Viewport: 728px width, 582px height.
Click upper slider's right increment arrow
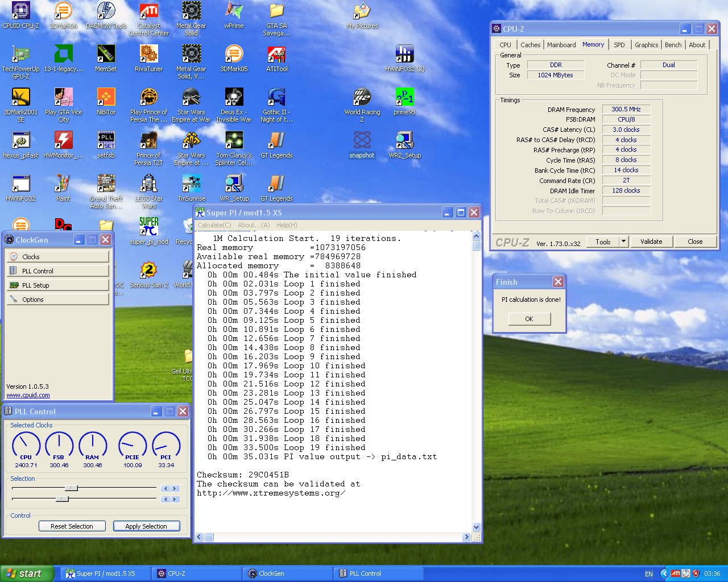point(175,488)
